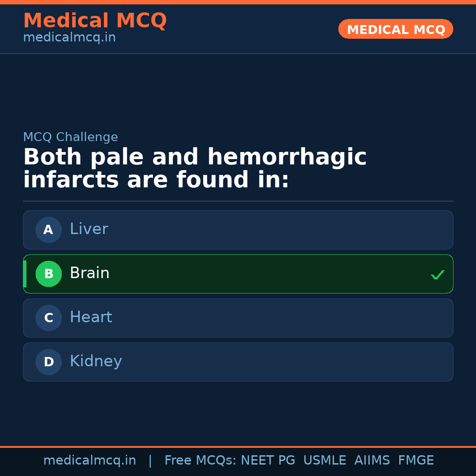This screenshot has height=476, width=476.
Task: Click the green checkmark on option B
Action: (438, 275)
